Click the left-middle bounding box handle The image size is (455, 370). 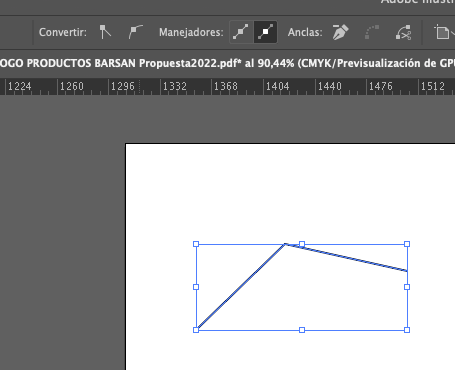tap(196, 287)
